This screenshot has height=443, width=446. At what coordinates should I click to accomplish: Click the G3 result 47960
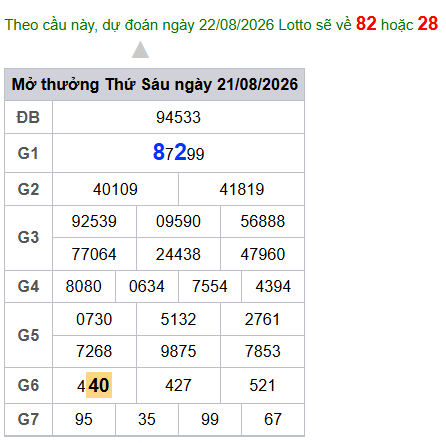click(x=263, y=254)
